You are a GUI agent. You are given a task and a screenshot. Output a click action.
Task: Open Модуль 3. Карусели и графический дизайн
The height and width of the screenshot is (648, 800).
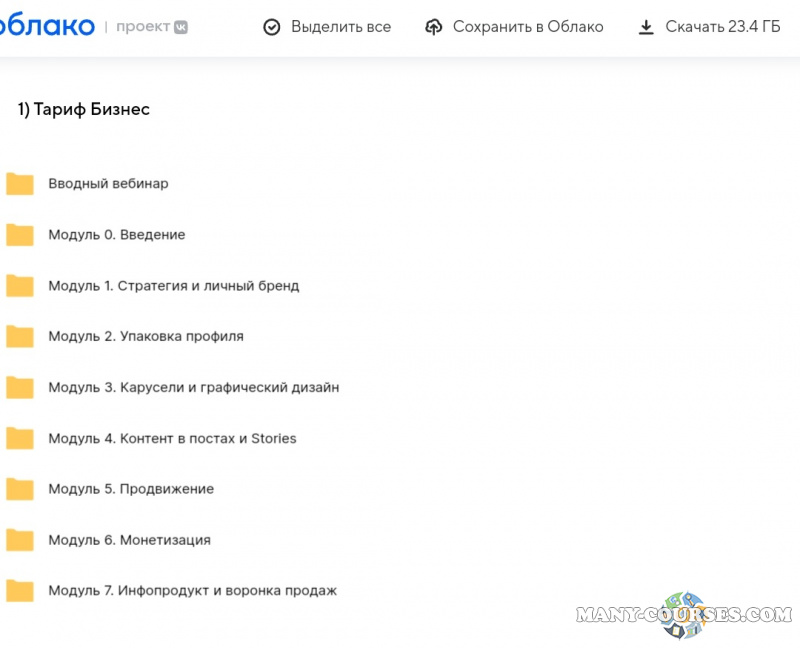[x=193, y=387]
